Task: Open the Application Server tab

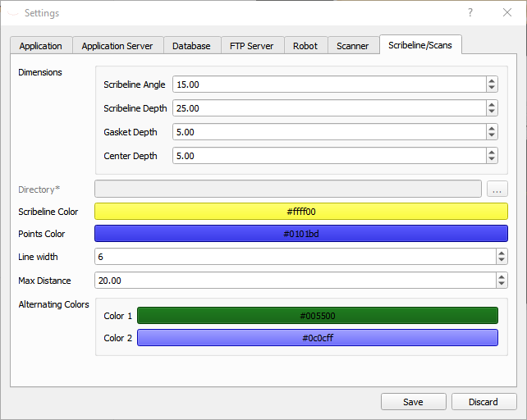Action: [x=117, y=46]
